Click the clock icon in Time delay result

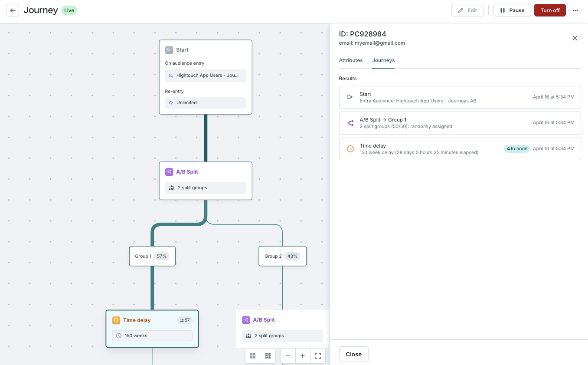(350, 149)
